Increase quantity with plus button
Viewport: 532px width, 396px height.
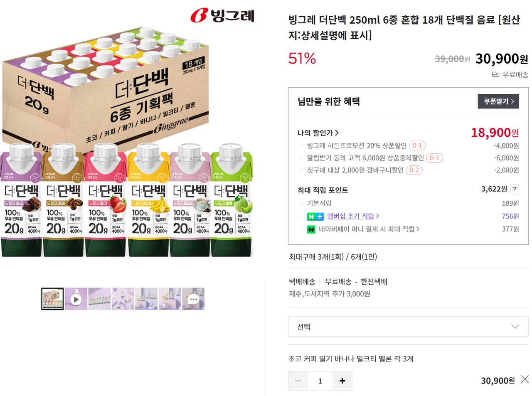[342, 381]
